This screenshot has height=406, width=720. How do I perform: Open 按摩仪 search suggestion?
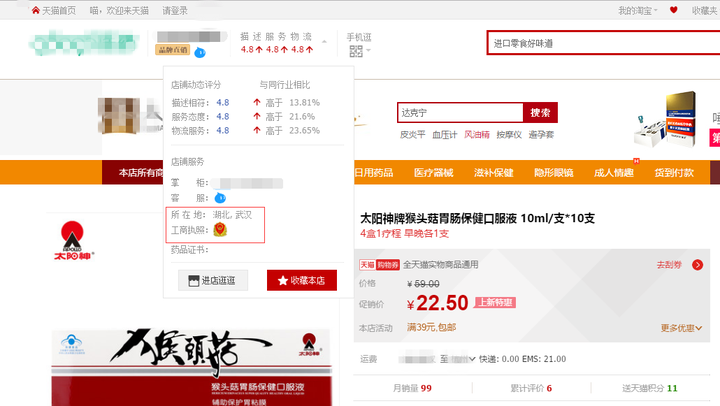tap(509, 135)
